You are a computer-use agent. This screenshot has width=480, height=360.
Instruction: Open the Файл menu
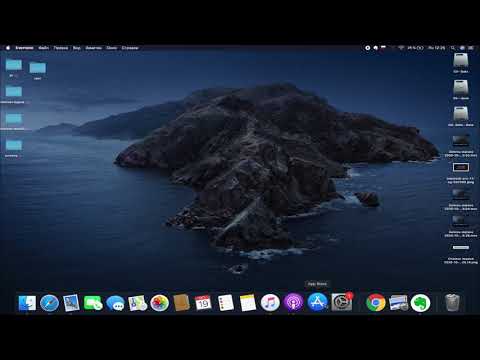[x=44, y=48]
